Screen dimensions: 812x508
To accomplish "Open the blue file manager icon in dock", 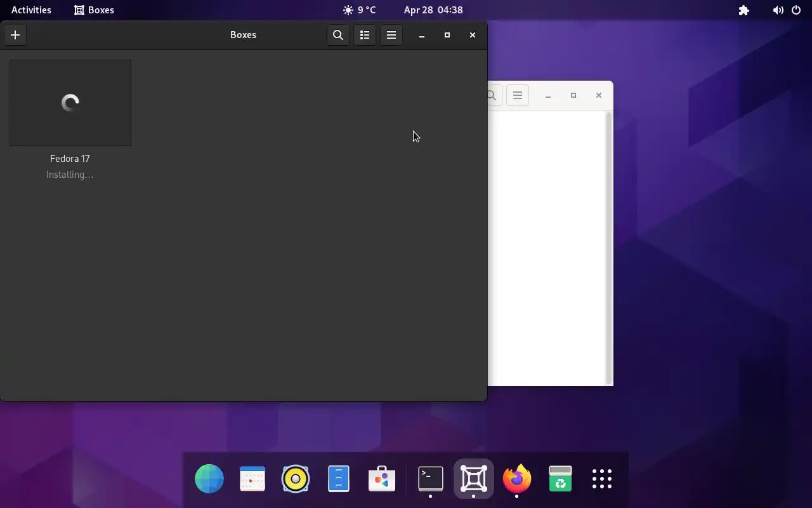I will [x=339, y=479].
